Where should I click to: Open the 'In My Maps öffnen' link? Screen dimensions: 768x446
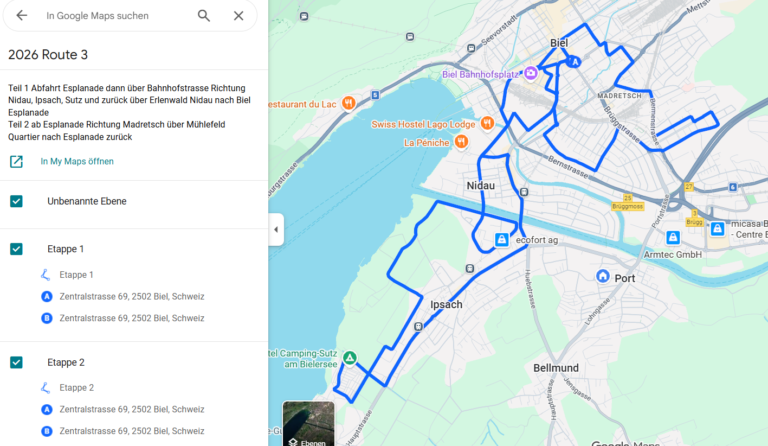pyautogui.click(x=77, y=162)
